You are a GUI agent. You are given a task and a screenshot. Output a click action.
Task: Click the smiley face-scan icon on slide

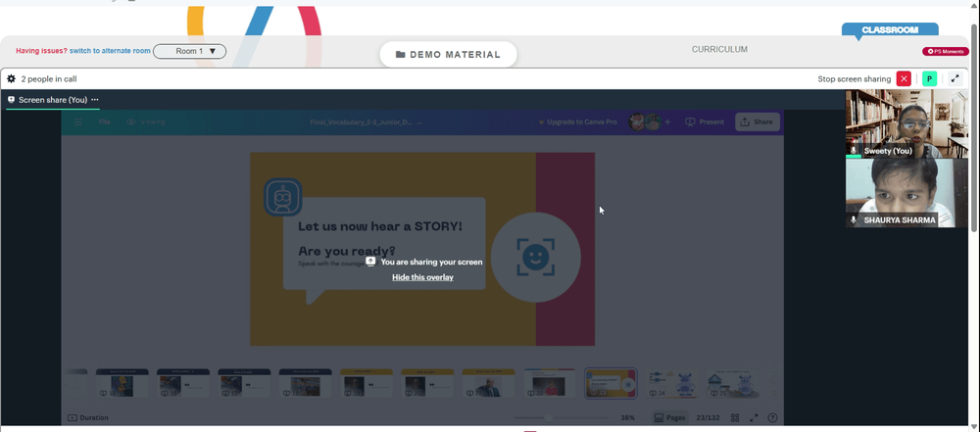coord(536,257)
